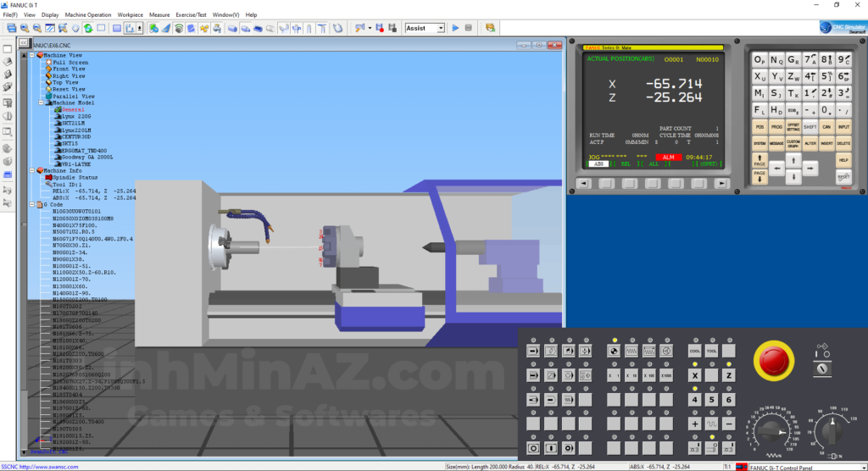868x471 pixels.
Task: Select the X 10 increment button
Action: point(632,375)
